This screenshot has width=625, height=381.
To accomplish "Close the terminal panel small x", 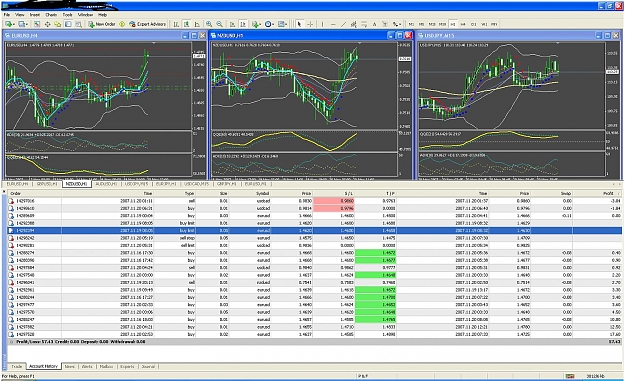I will click(x=4, y=192).
